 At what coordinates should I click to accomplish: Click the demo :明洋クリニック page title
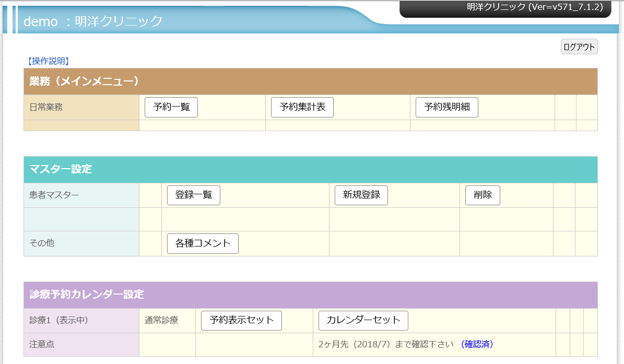click(x=93, y=21)
